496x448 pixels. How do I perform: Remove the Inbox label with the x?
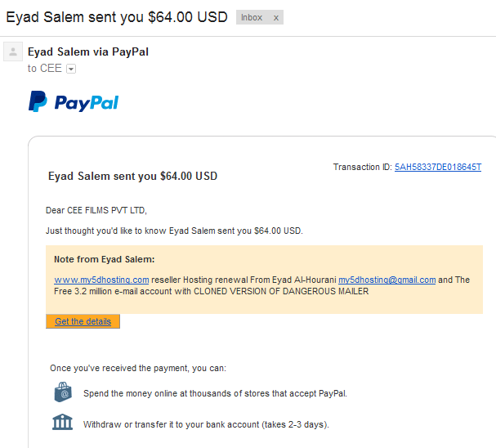pyautogui.click(x=276, y=18)
